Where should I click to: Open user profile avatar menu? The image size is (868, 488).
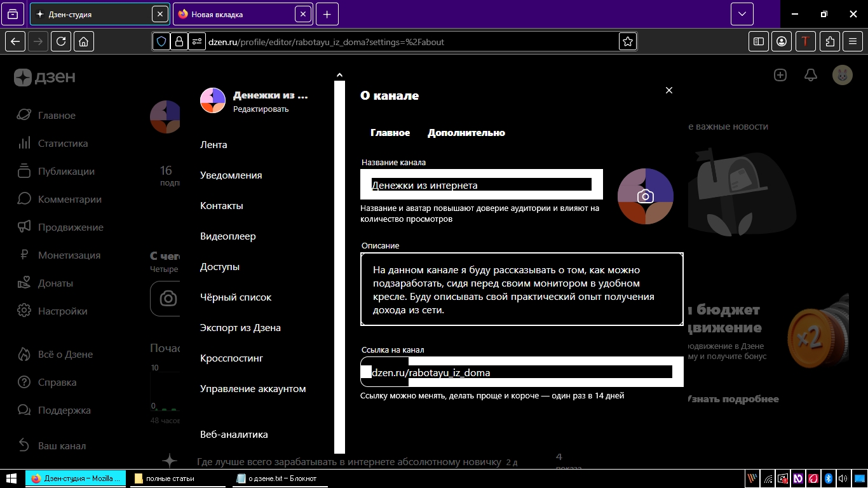click(x=843, y=75)
